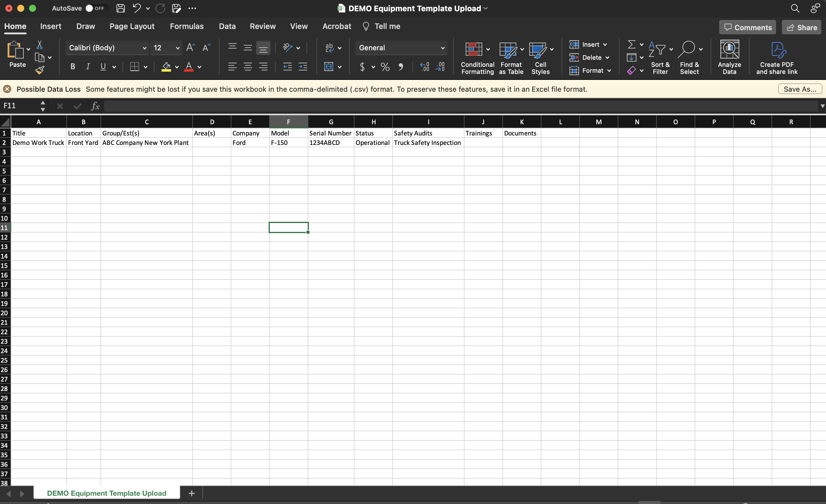Screen dimensions: 826x504
Task: Open Cell Styles gallery
Action: point(541,58)
